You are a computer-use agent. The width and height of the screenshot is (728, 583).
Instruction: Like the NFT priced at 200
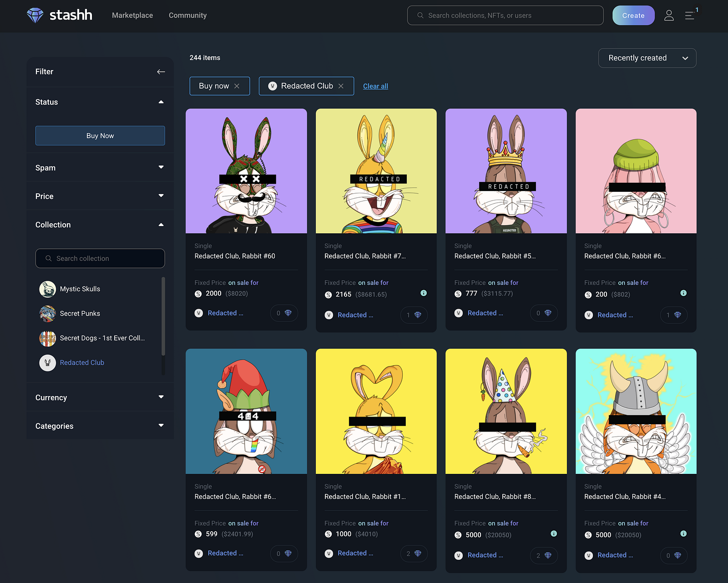point(674,315)
